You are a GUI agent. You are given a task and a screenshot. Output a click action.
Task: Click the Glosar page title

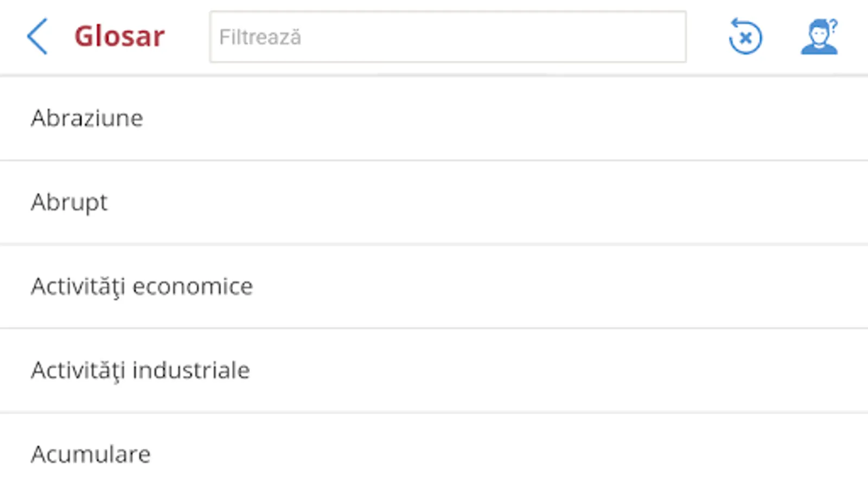[119, 37]
